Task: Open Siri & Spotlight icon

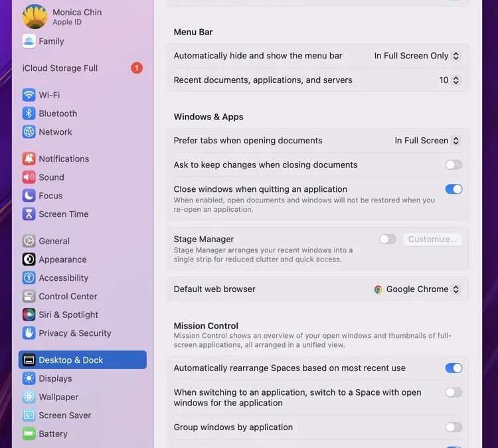Action: point(29,315)
